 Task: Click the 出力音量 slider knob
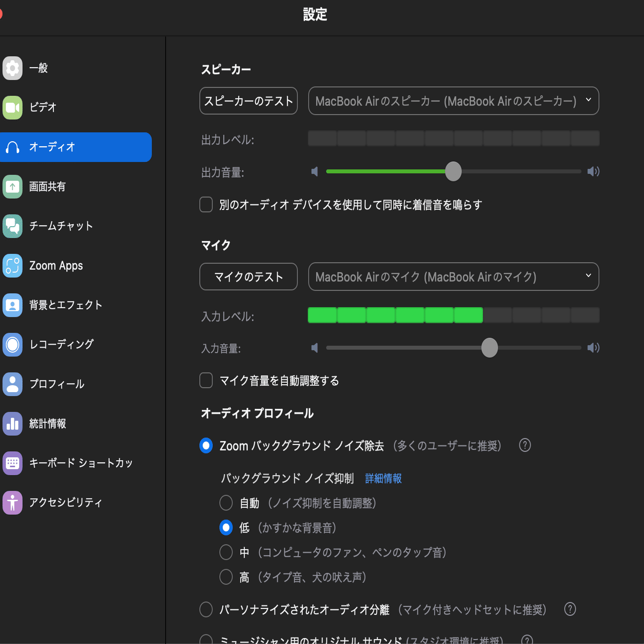[x=453, y=171]
